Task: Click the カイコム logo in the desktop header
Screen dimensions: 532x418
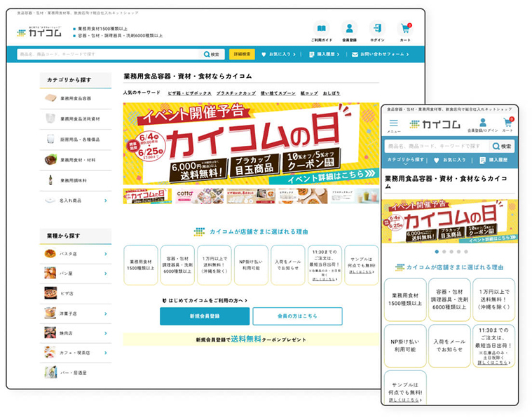Action: 39,32
